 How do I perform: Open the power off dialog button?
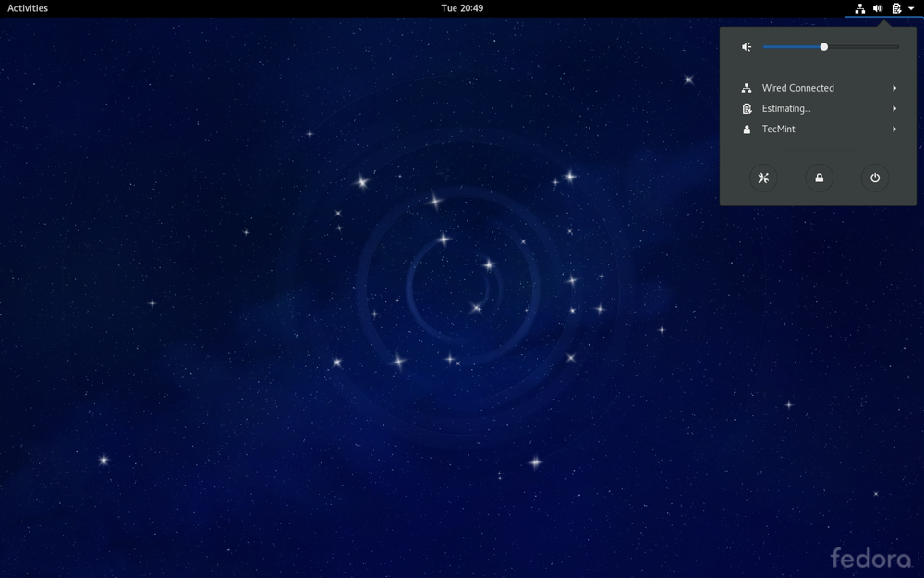[875, 178]
